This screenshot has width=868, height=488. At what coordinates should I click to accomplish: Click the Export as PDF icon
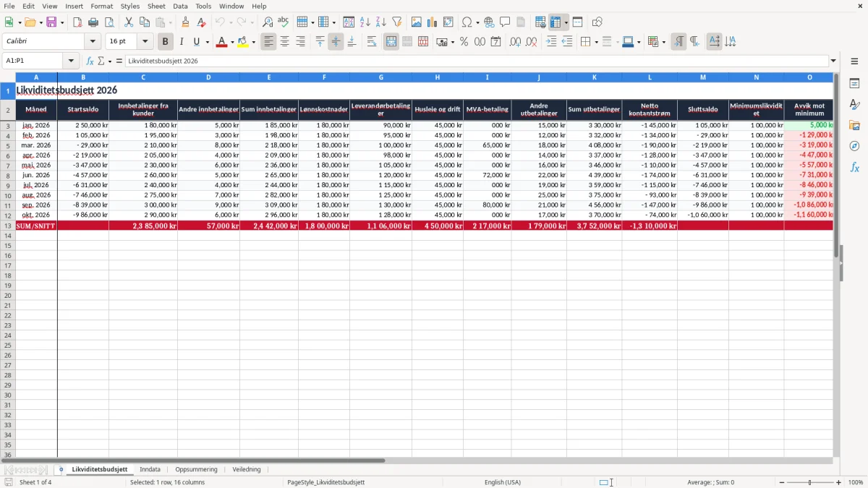pyautogui.click(x=77, y=22)
